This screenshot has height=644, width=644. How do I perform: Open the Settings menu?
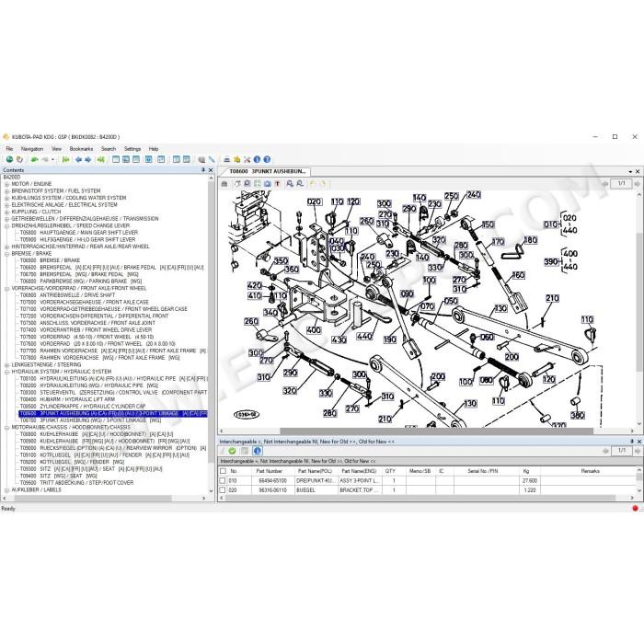pyautogui.click(x=132, y=149)
